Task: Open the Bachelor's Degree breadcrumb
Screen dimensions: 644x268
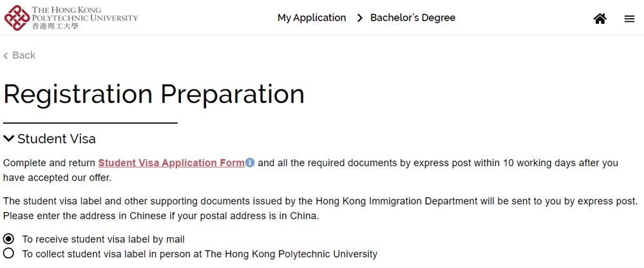Action: 413,17
